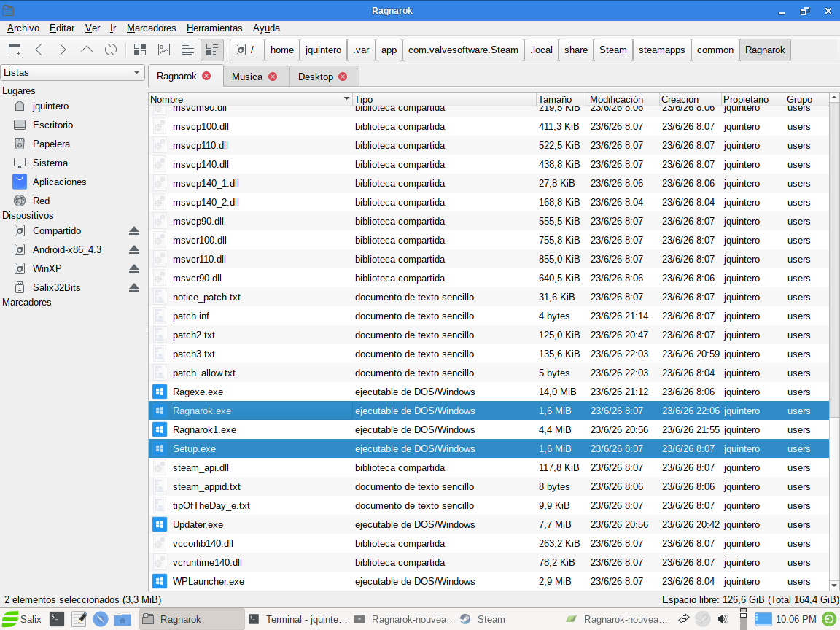
Task: Navigate to com.valvesoftware.Steam path segment
Action: click(x=463, y=50)
